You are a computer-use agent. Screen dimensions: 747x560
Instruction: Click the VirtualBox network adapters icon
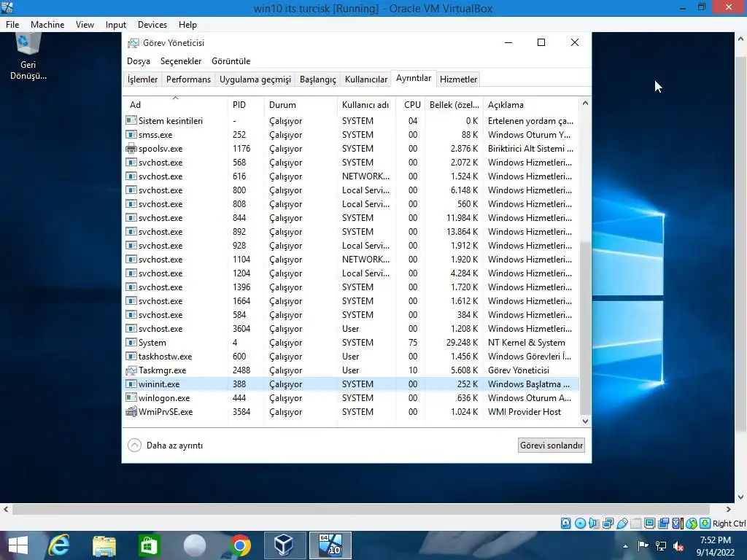608,524
